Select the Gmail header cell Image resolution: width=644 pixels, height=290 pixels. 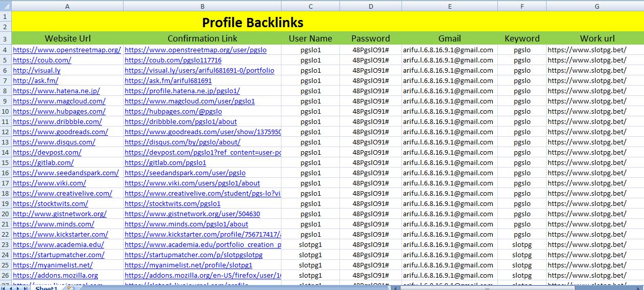click(449, 38)
